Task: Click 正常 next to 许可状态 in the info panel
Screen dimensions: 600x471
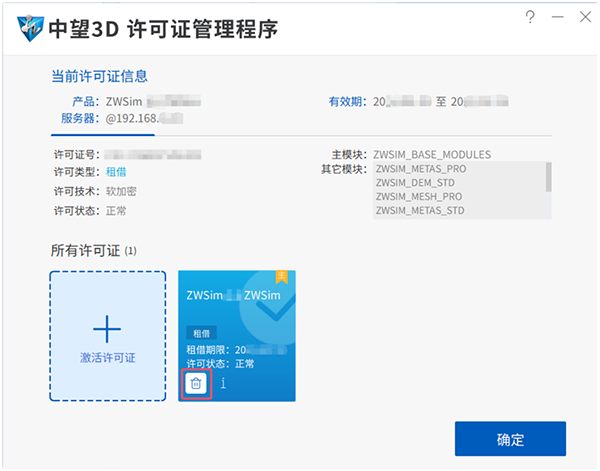Action: (116, 211)
